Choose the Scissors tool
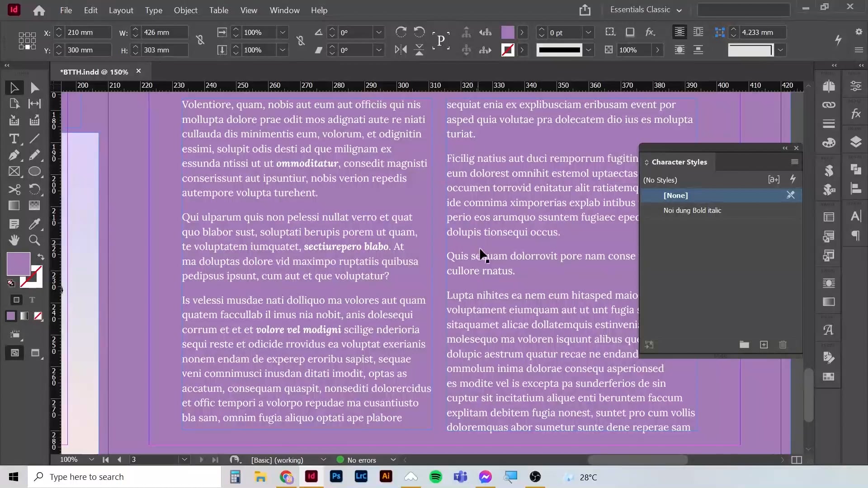 pyautogui.click(x=14, y=189)
